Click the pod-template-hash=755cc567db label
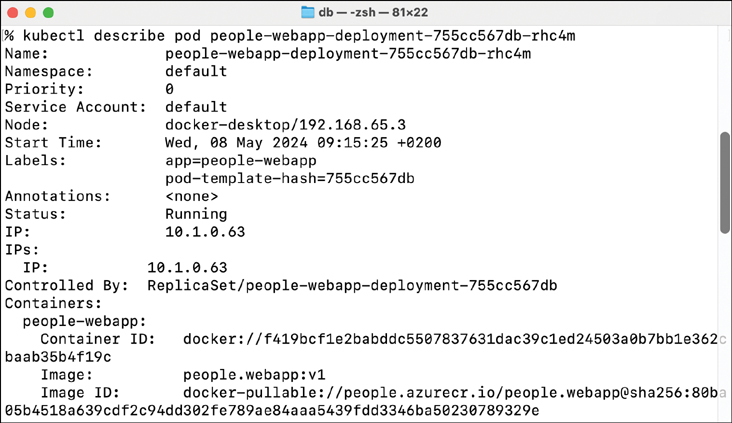The height and width of the screenshot is (423, 732). point(289,179)
